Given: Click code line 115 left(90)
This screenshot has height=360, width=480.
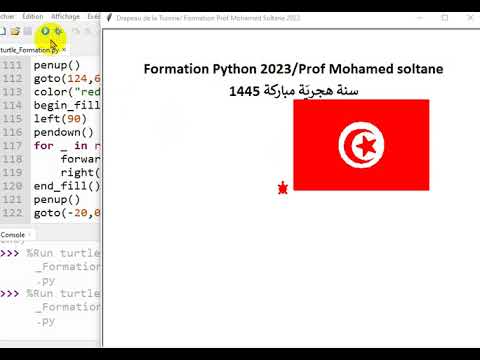Looking at the screenshot, I should (60, 119).
